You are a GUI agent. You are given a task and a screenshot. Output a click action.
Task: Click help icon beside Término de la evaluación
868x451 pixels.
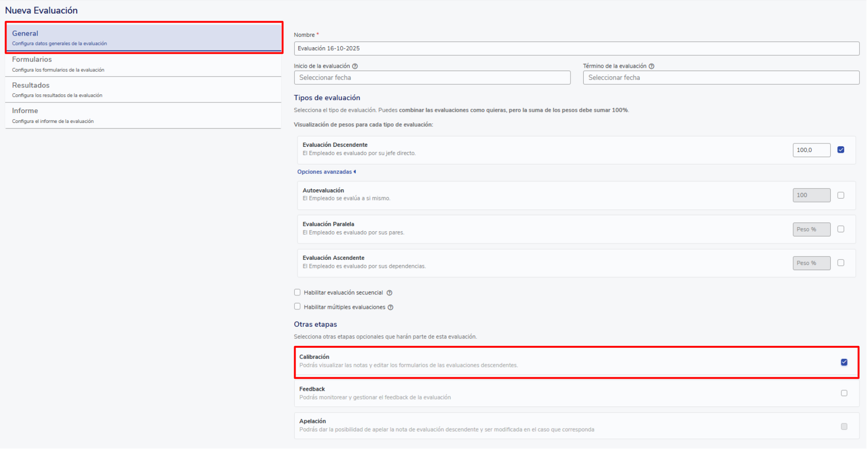(651, 66)
